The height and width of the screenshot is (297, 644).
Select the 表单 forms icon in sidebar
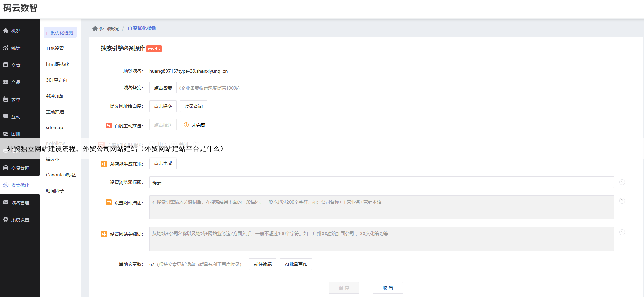[x=6, y=100]
